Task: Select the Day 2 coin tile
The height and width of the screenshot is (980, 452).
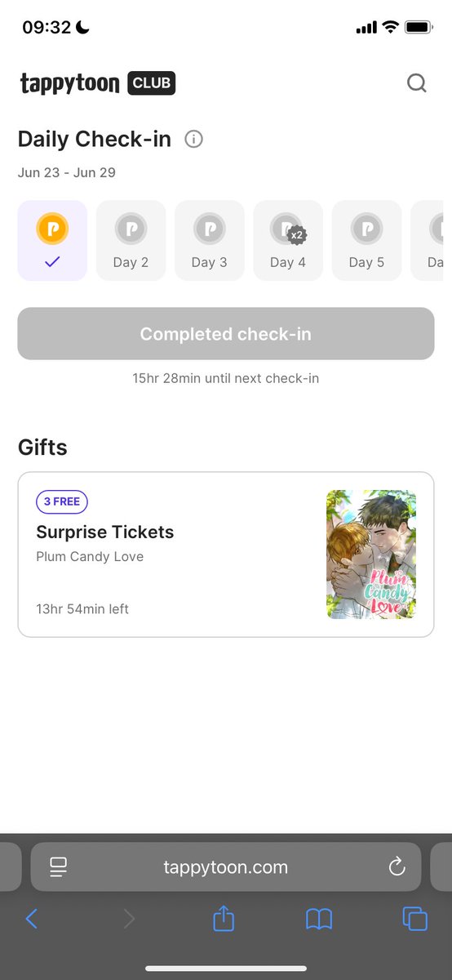Action: 131,240
